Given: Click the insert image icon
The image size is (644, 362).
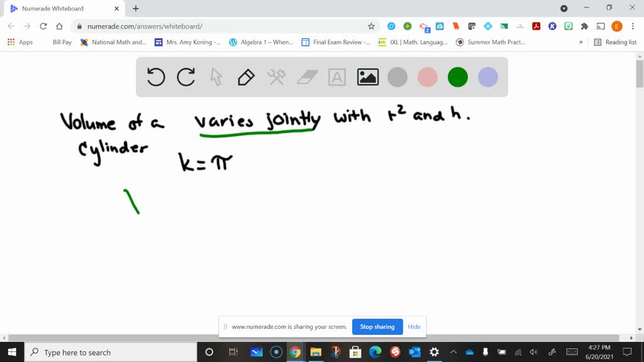Looking at the screenshot, I should pyautogui.click(x=367, y=77).
